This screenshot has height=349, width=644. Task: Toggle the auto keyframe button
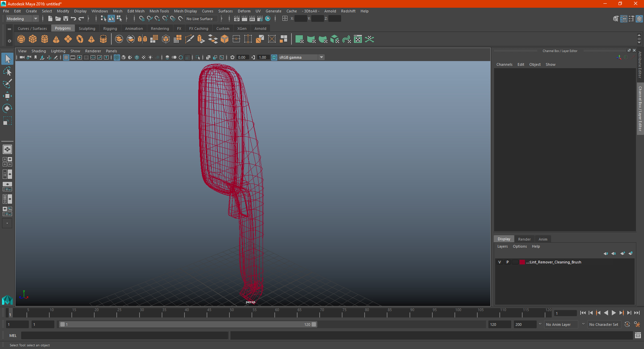(627, 325)
